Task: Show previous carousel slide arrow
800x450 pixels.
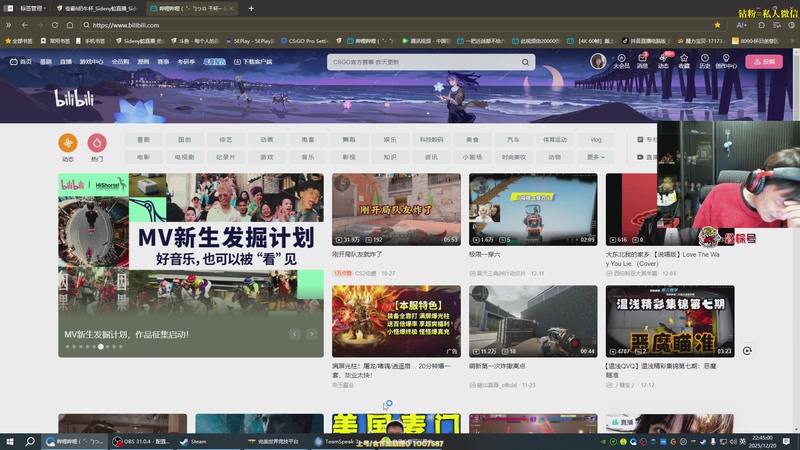Action: coord(294,334)
